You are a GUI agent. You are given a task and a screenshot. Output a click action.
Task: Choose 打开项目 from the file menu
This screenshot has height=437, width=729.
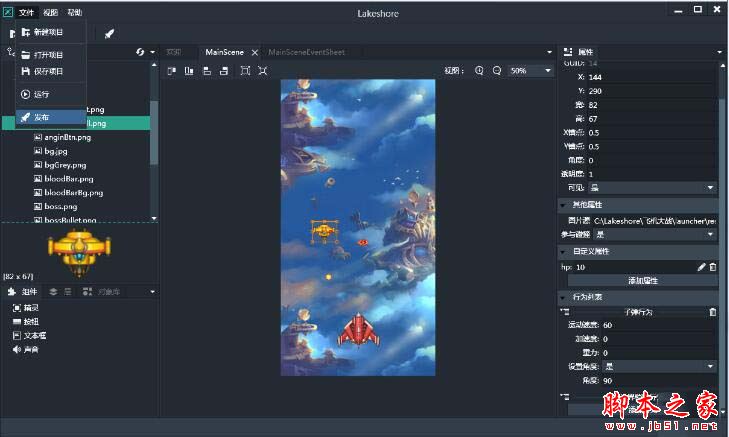click(51, 55)
